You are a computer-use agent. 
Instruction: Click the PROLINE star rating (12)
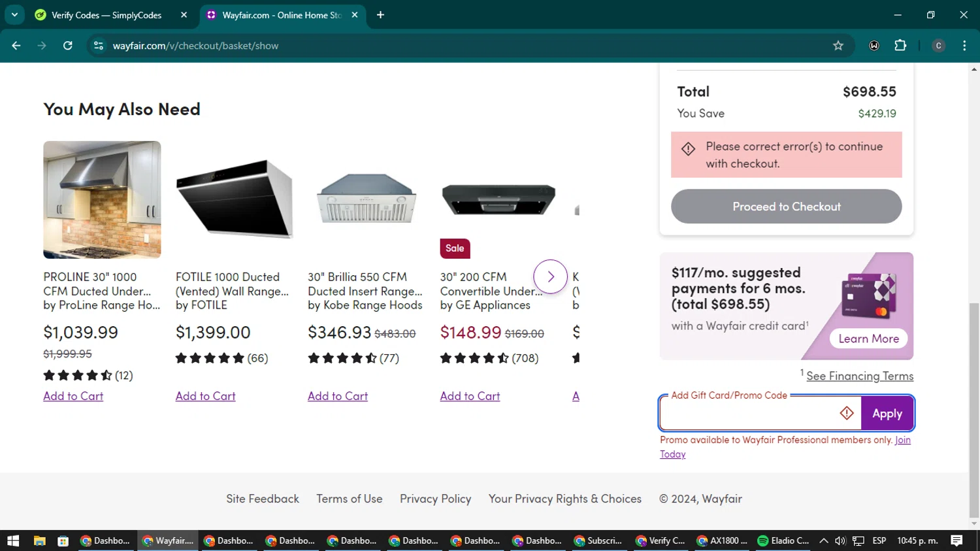click(88, 375)
